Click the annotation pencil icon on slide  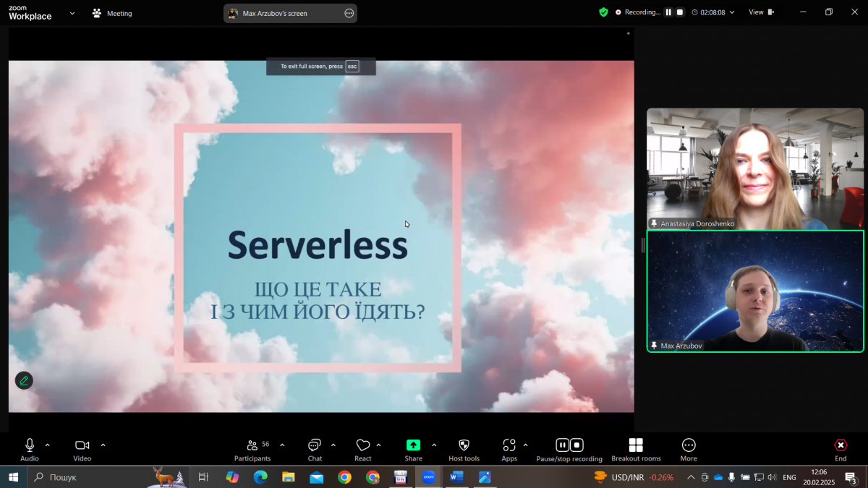point(24,380)
